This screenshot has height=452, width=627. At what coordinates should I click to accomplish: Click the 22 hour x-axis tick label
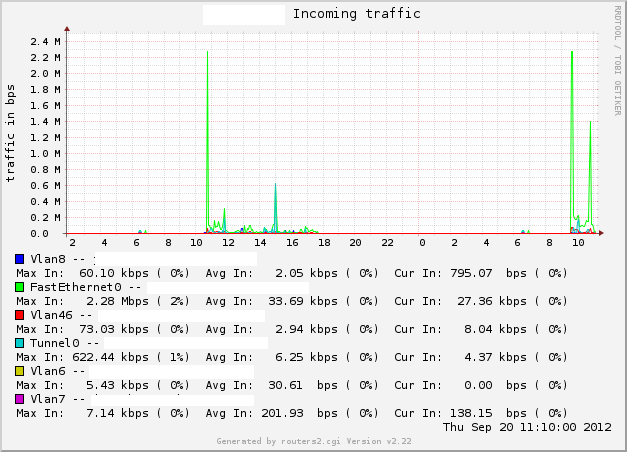pos(387,242)
